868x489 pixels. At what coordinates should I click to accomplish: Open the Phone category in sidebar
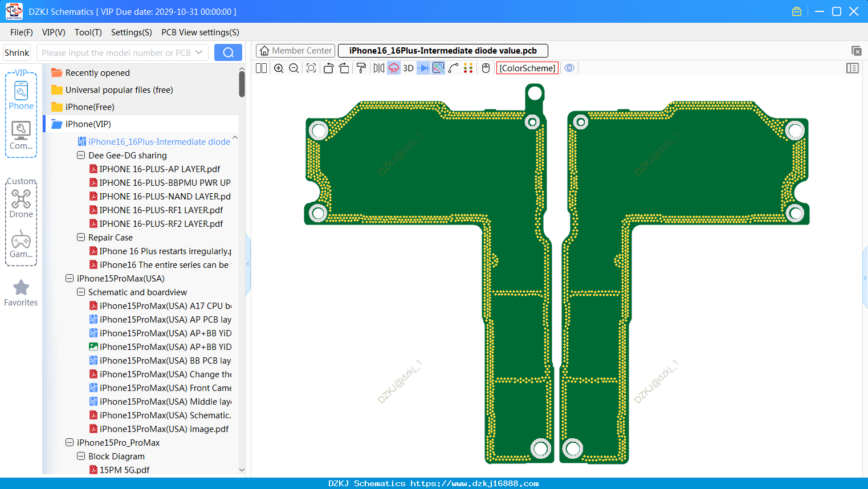(x=21, y=96)
